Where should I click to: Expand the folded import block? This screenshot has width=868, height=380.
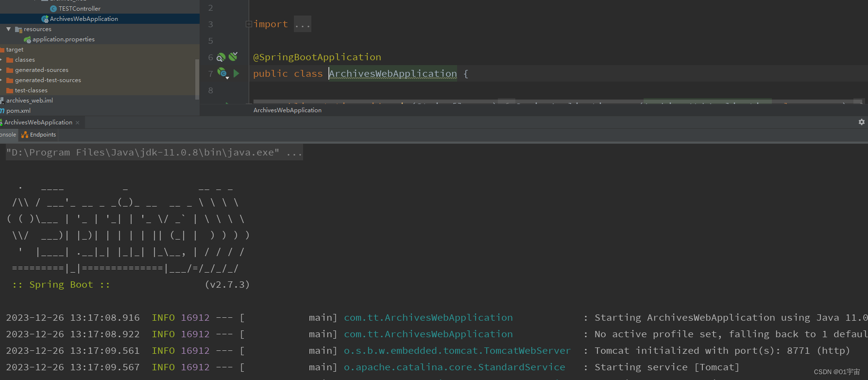(249, 24)
